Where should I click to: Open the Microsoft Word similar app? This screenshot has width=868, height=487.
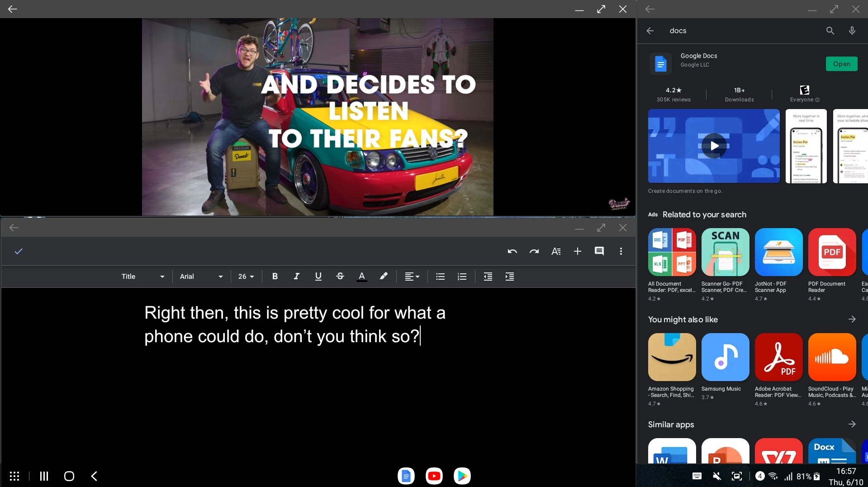coord(672,451)
